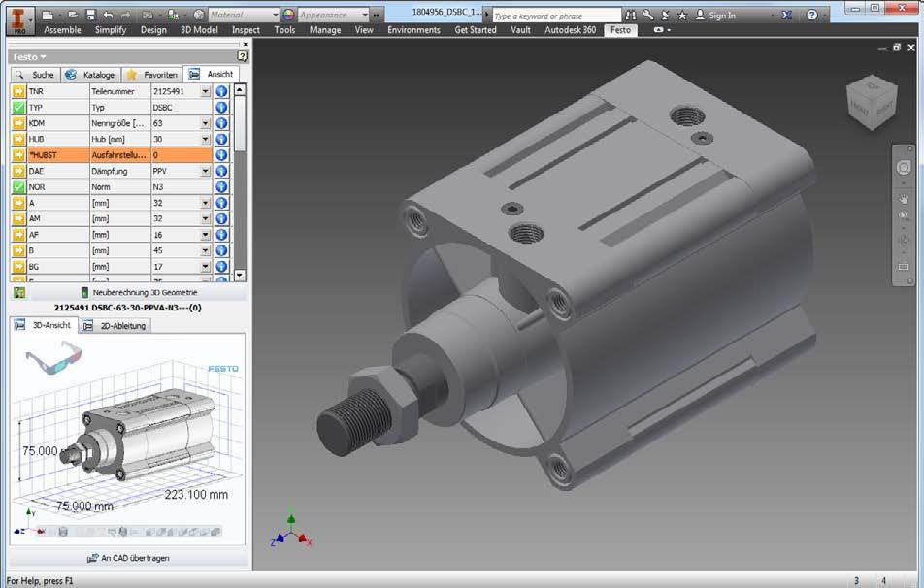This screenshot has width=924, height=588.
Task: Open the Nenngröße 63 dropdown
Action: click(205, 123)
